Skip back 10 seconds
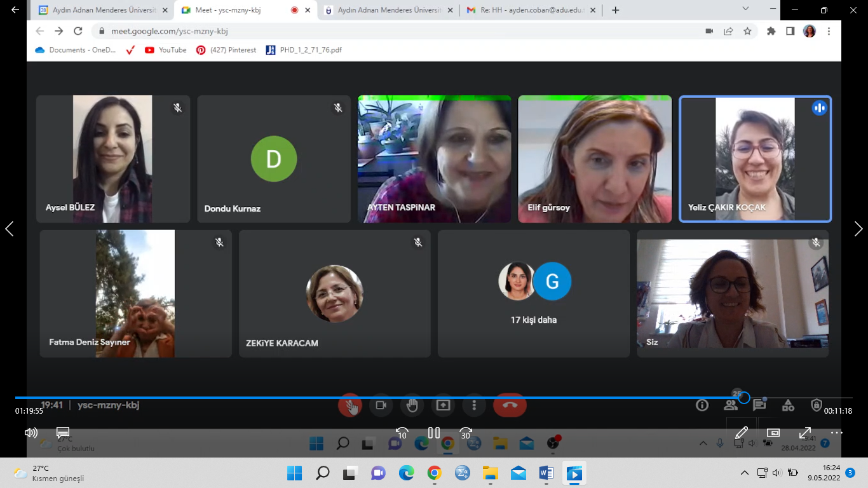The height and width of the screenshot is (488, 868). (x=402, y=433)
